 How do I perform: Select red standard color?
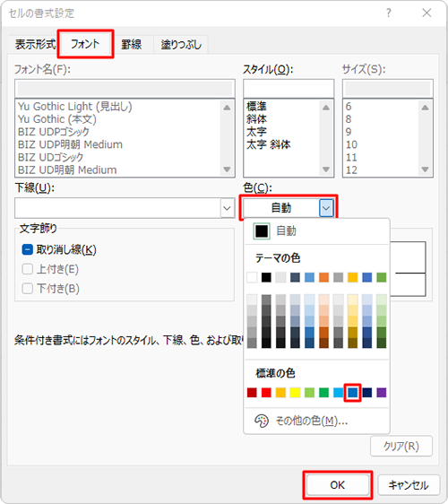pos(266,393)
